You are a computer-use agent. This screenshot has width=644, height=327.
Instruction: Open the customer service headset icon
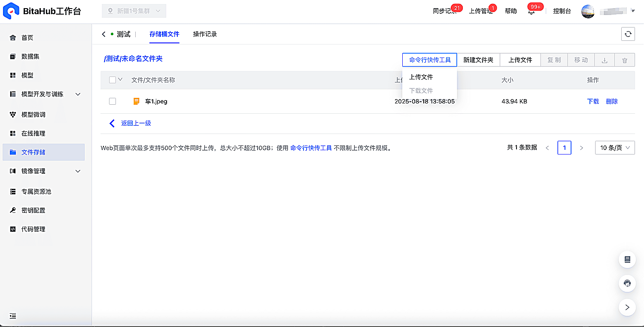point(627,283)
